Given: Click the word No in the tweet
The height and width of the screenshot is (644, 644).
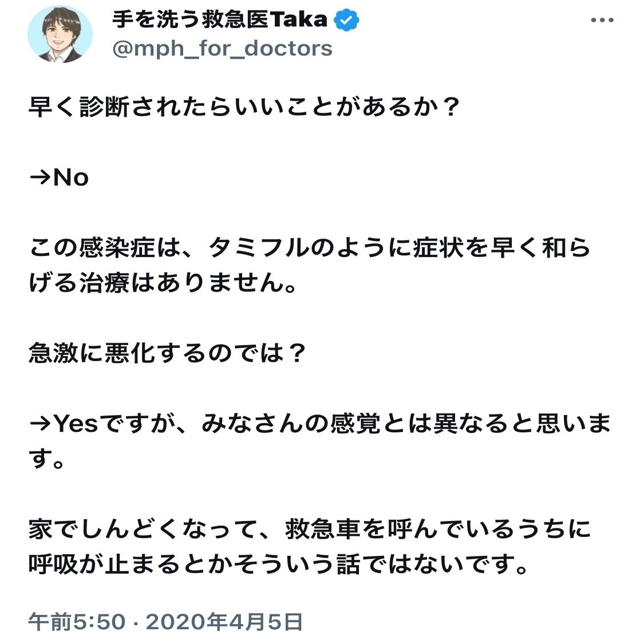Looking at the screenshot, I should tap(71, 178).
